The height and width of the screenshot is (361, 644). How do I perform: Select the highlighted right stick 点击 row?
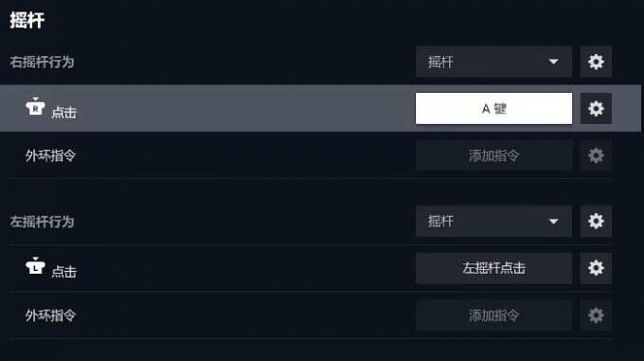(x=320, y=108)
